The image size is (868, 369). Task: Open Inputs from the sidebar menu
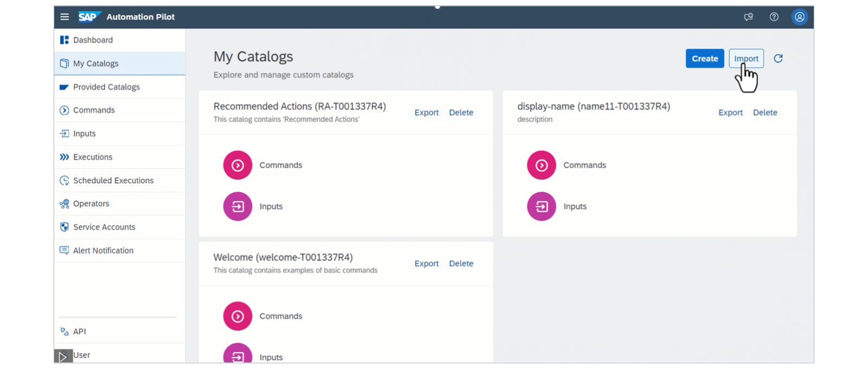(x=119, y=133)
